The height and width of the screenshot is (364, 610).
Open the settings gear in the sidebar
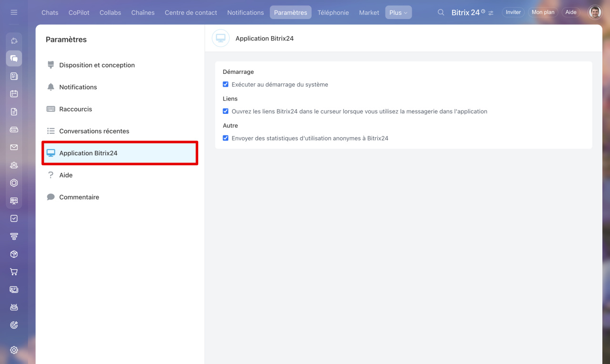tap(14, 350)
